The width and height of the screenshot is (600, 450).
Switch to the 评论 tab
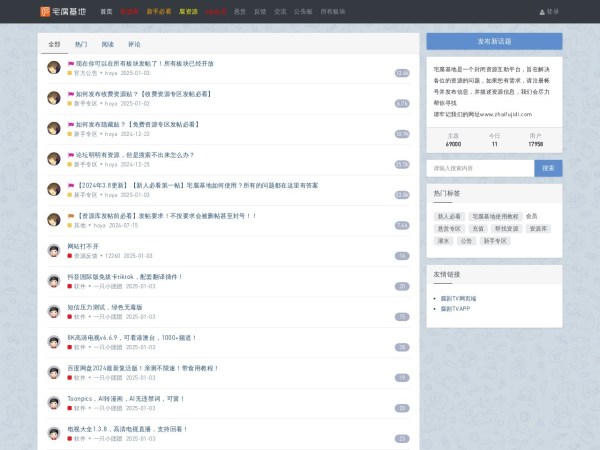click(x=134, y=45)
